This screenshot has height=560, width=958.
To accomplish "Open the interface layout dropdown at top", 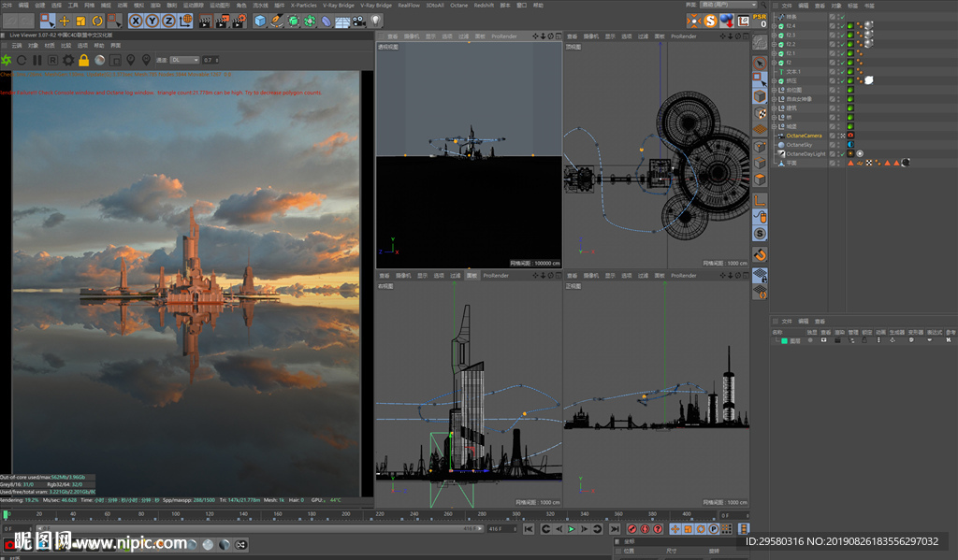I will click(728, 5).
